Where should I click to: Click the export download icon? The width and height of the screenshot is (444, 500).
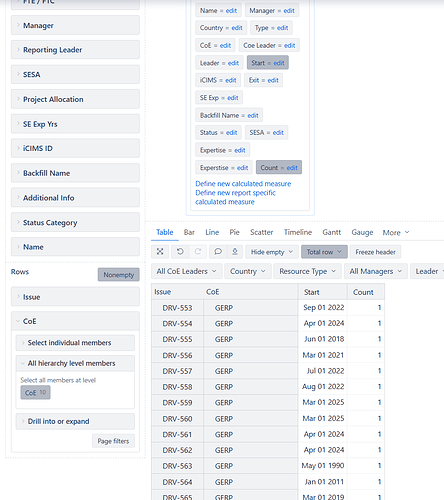[x=235, y=252]
